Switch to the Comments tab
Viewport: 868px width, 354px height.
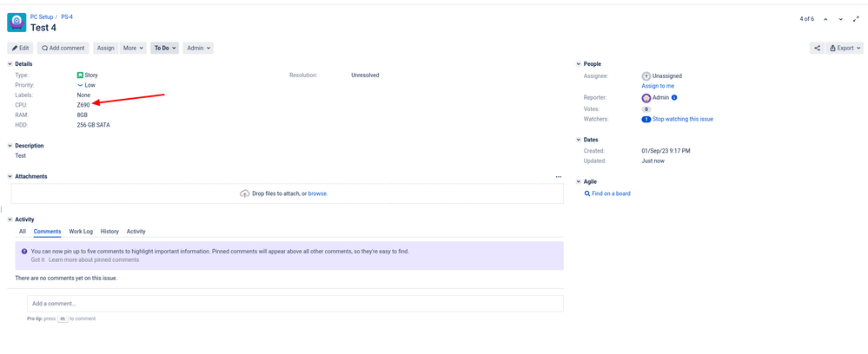coord(47,231)
